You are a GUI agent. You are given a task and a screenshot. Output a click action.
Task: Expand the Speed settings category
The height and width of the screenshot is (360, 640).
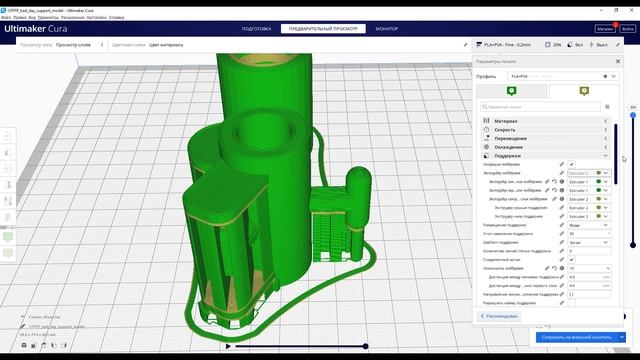(546, 130)
